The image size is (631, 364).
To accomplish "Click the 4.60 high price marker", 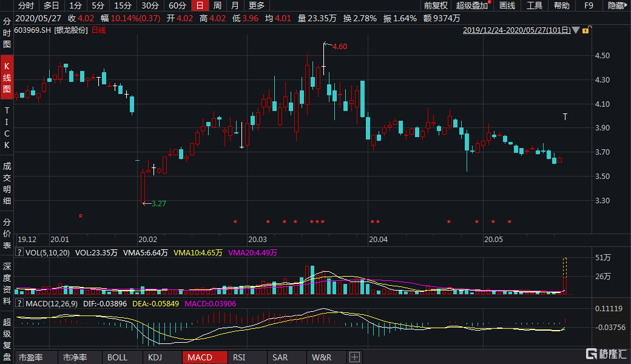I will (x=340, y=47).
